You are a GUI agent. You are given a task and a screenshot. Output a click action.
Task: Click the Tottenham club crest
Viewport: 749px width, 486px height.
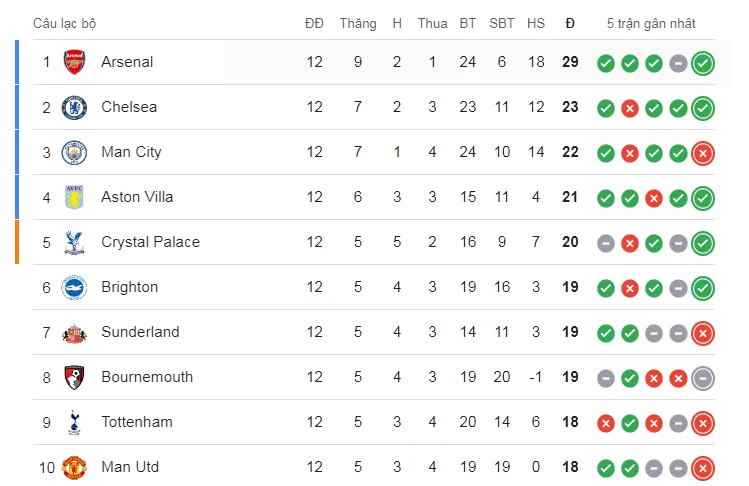(74, 422)
